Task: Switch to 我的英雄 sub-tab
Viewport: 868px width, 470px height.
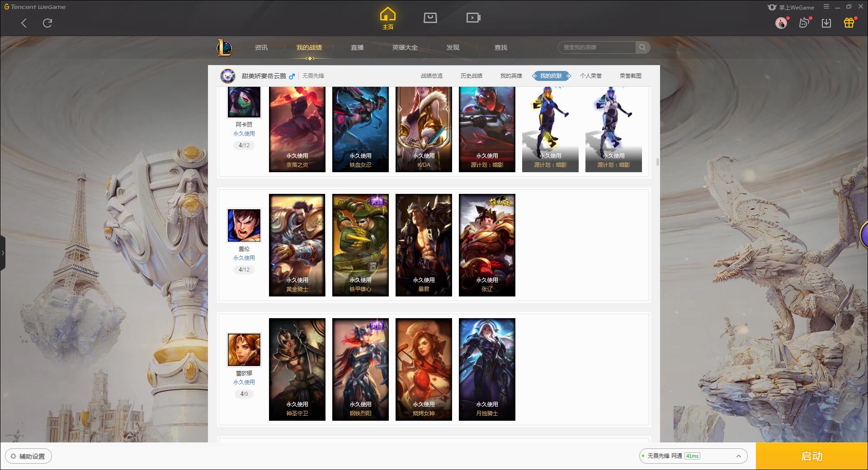Action: (511, 76)
